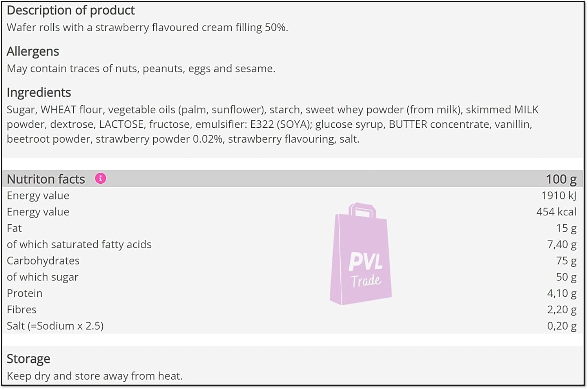Select the 'Keep dry' storage instruction text
The image size is (588, 389).
coord(95,376)
